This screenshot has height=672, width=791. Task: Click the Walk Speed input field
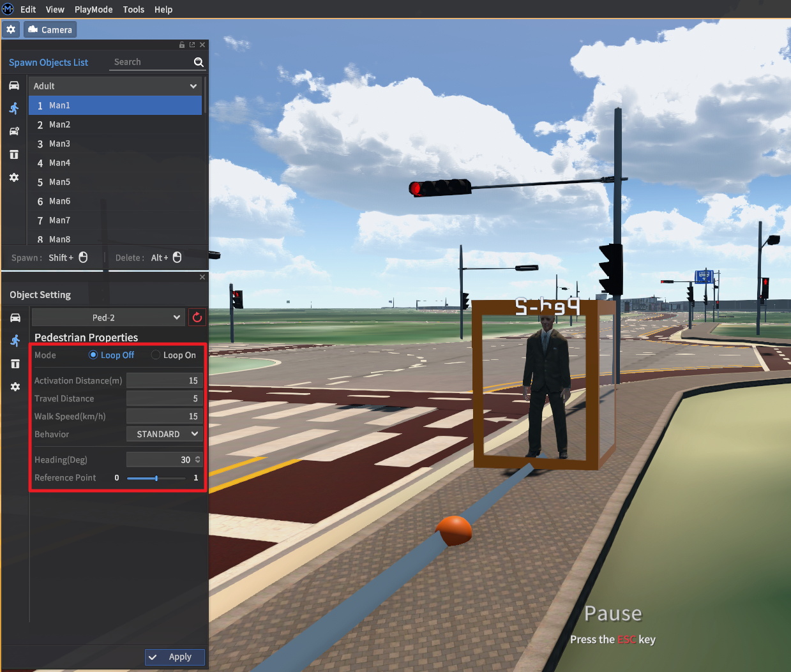point(164,416)
